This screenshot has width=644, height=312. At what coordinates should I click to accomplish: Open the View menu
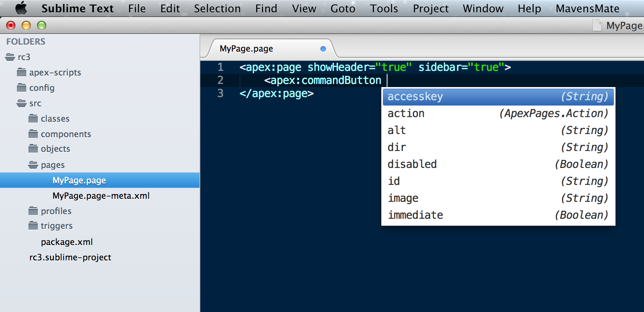click(304, 8)
